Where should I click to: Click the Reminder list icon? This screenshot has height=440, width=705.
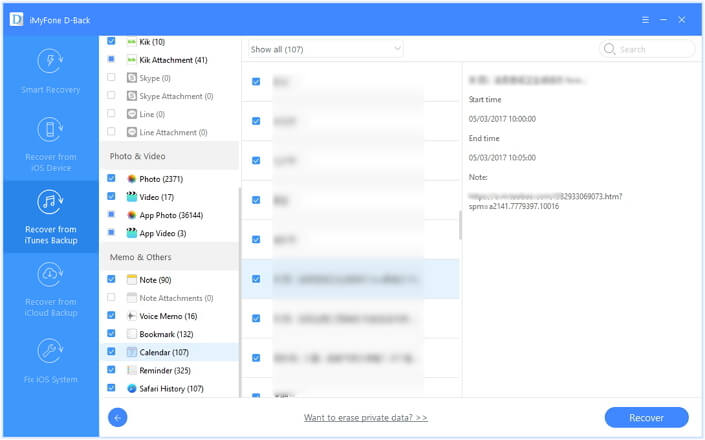click(x=131, y=370)
